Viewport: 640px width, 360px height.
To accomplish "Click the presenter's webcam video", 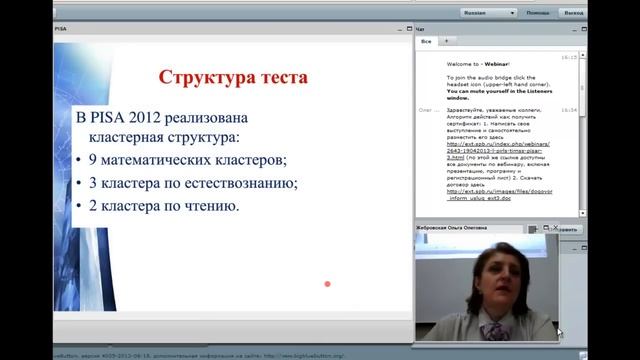I will click(487, 287).
